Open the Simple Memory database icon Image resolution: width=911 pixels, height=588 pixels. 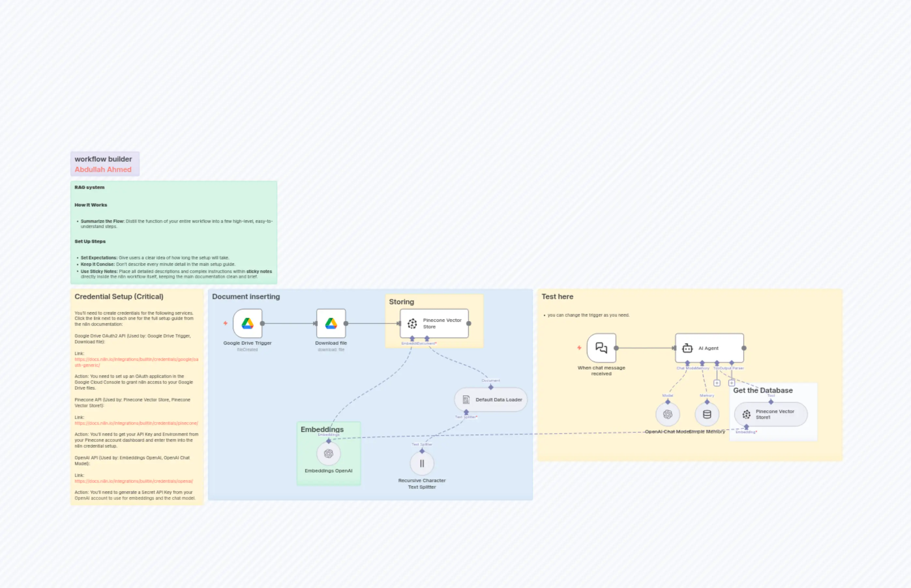click(x=707, y=414)
